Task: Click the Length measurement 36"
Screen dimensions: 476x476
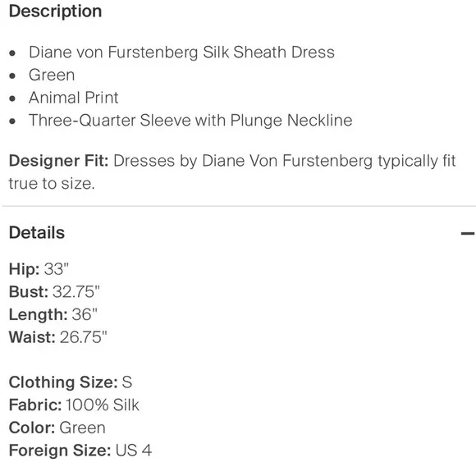Action: pos(85,314)
